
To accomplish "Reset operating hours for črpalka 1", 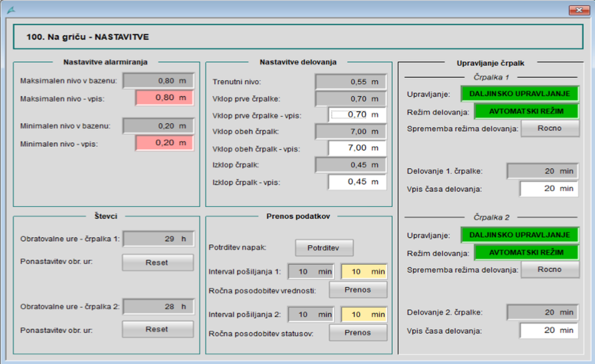I will (157, 262).
